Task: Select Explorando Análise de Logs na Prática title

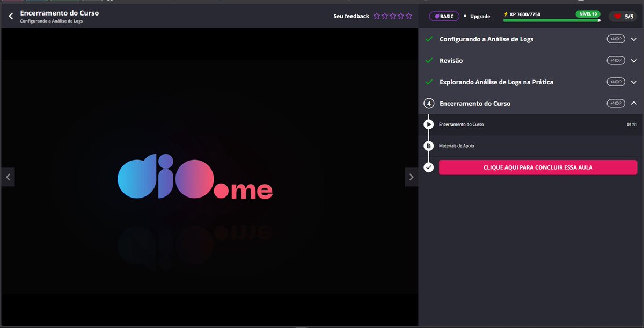Action: (x=496, y=82)
